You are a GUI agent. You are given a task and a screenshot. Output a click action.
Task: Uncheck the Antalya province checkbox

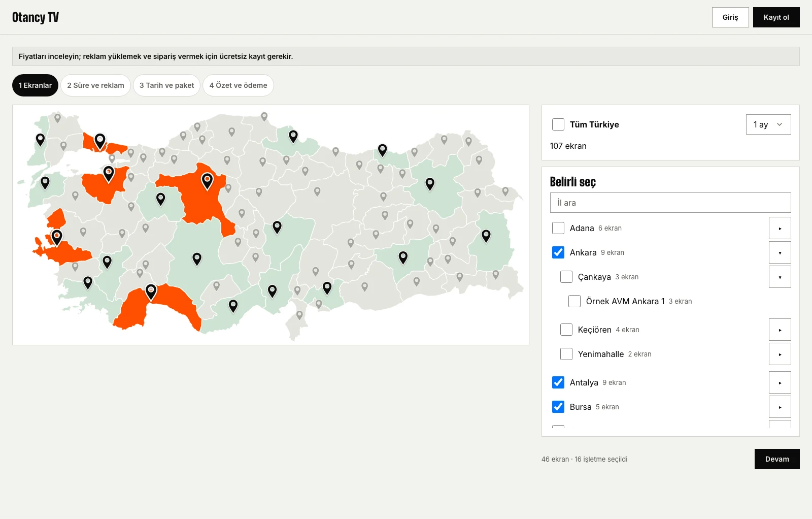click(x=558, y=382)
